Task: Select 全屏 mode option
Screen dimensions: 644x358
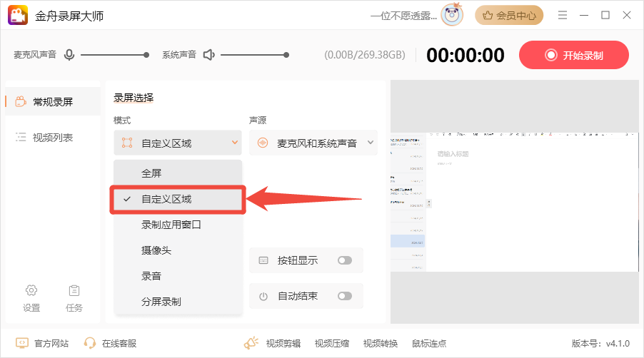Action: pyautogui.click(x=178, y=173)
